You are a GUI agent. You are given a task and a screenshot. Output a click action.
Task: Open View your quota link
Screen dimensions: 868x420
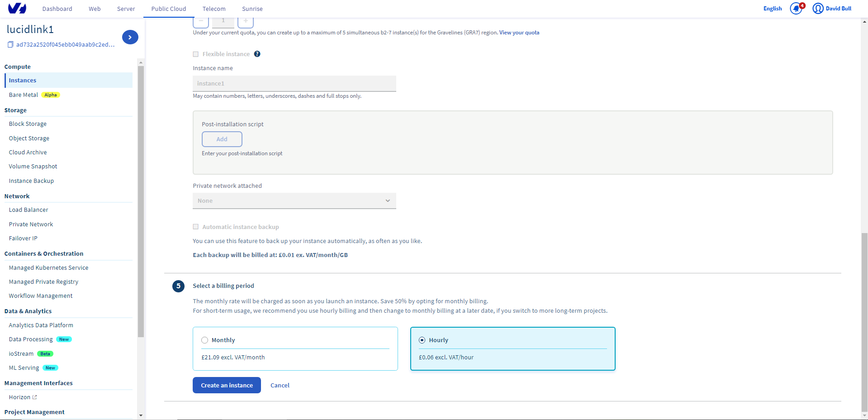point(519,33)
